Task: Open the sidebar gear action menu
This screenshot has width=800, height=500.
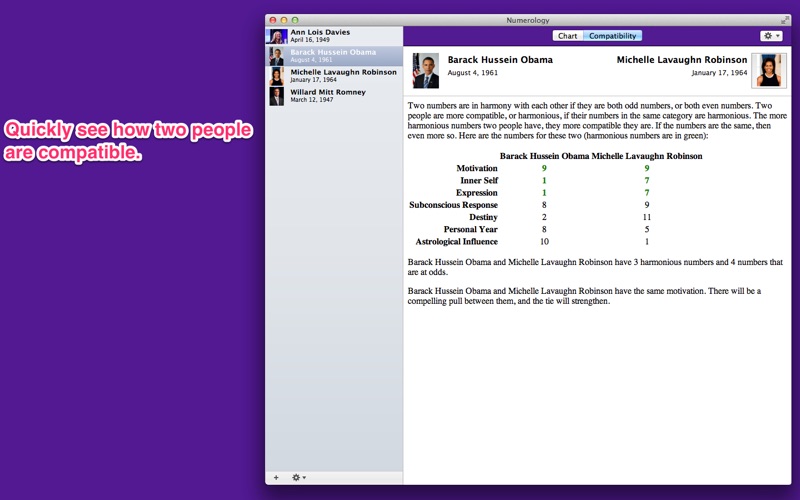Action: (298, 478)
